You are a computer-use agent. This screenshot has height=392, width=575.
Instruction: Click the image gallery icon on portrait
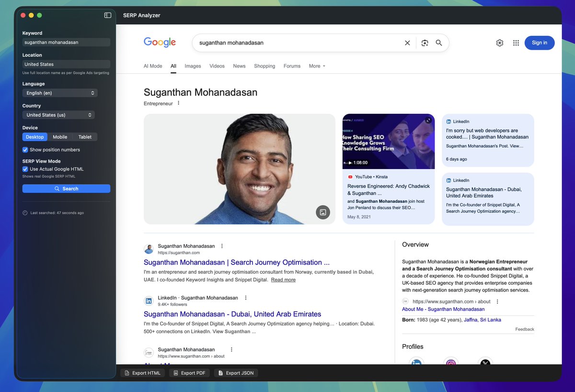[x=323, y=212]
